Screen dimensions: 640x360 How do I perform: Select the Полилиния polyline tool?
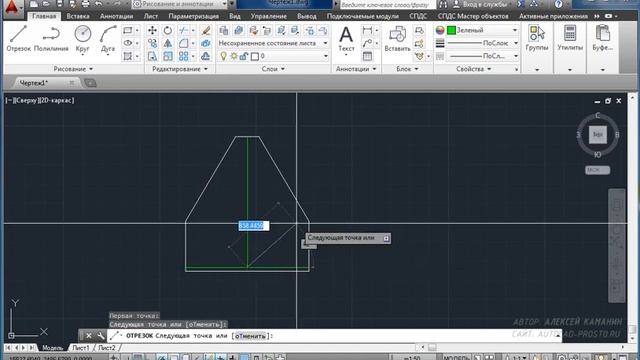point(51,38)
